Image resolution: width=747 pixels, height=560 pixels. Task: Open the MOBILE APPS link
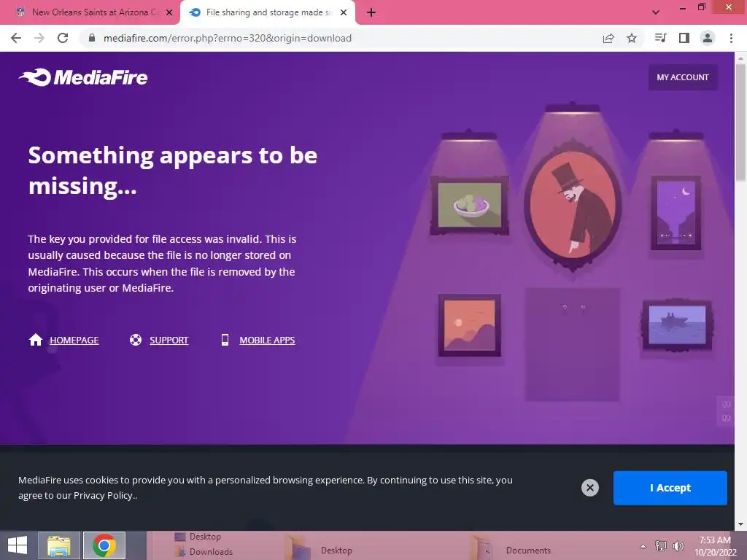click(x=267, y=340)
